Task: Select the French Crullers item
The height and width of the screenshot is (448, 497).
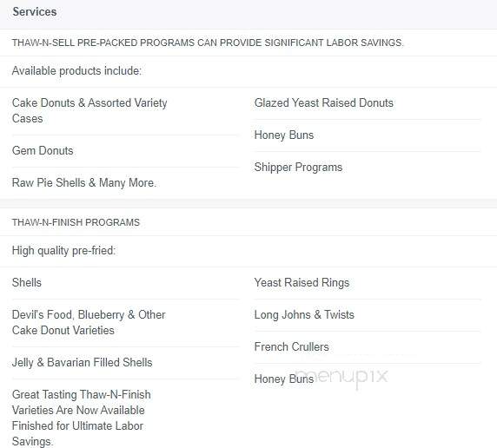Action: pos(291,346)
